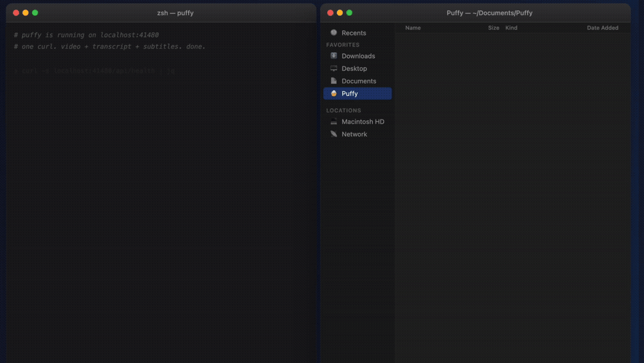
Task: Click the Downloads folder icon
Action: (x=334, y=55)
